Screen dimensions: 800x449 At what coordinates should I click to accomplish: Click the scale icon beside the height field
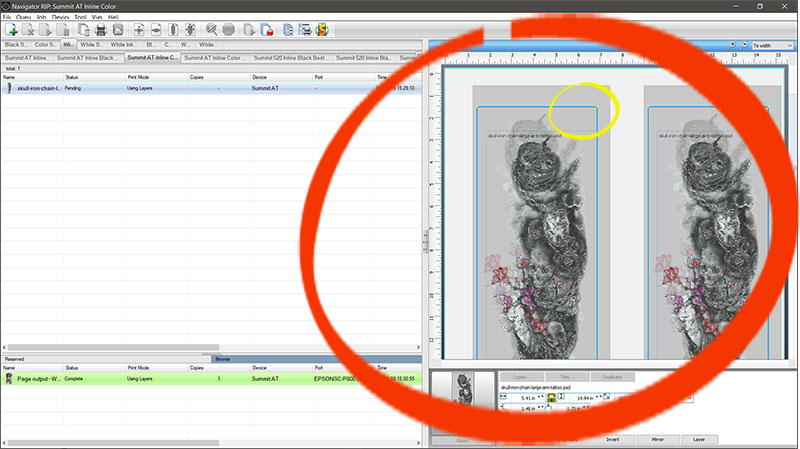pyautogui.click(x=607, y=396)
